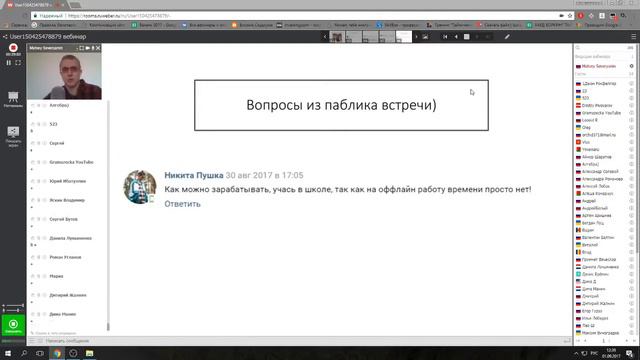The image size is (640, 360).
Task: Select Дима Манин in chat list
Action: (62, 314)
